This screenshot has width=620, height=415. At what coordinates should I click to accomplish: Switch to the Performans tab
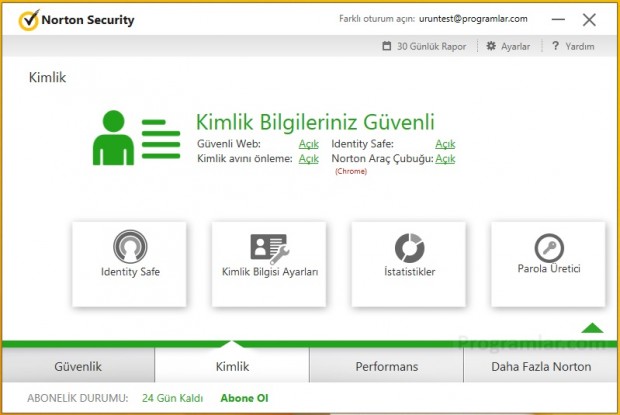pos(386,366)
